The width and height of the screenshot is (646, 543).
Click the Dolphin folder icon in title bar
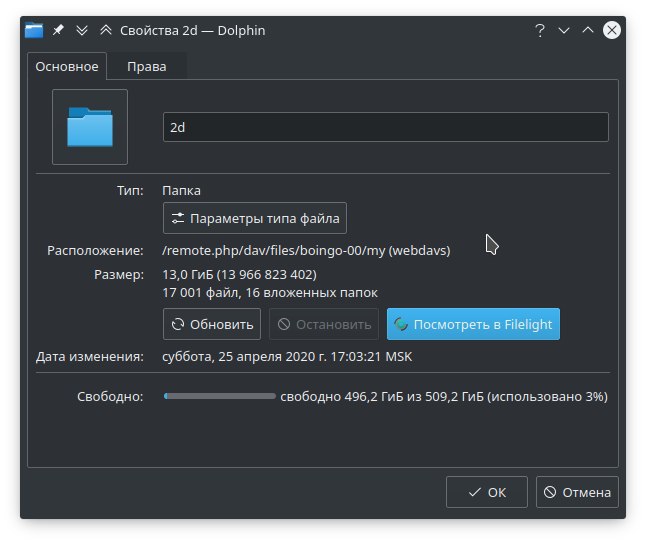(34, 30)
